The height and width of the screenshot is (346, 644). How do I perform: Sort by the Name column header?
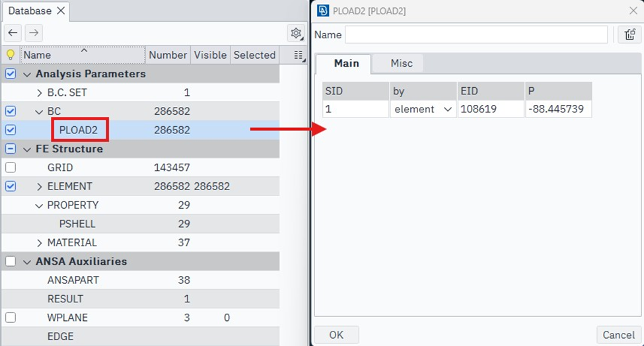(82, 55)
